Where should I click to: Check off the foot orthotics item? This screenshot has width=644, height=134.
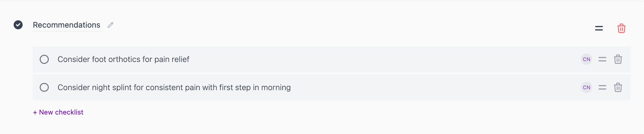(44, 59)
